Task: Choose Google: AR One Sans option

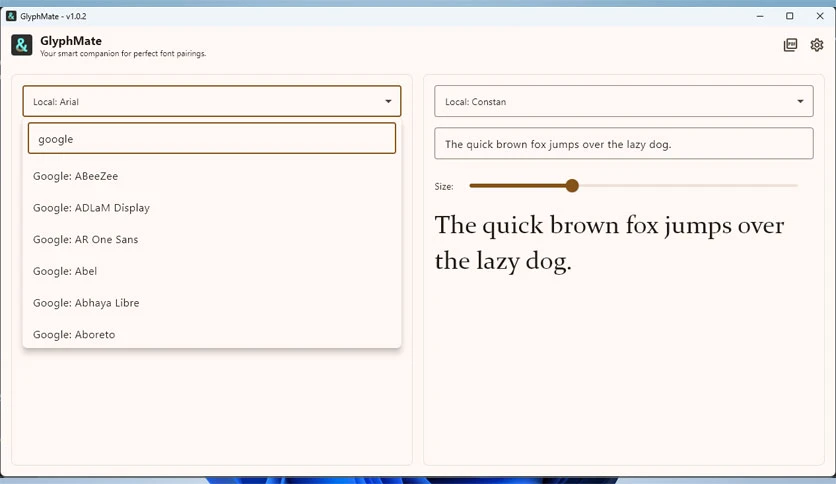Action: (x=212, y=240)
